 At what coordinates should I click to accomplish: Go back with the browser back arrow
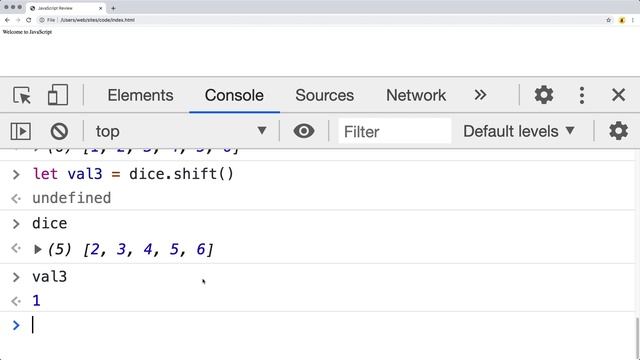click(x=7, y=20)
